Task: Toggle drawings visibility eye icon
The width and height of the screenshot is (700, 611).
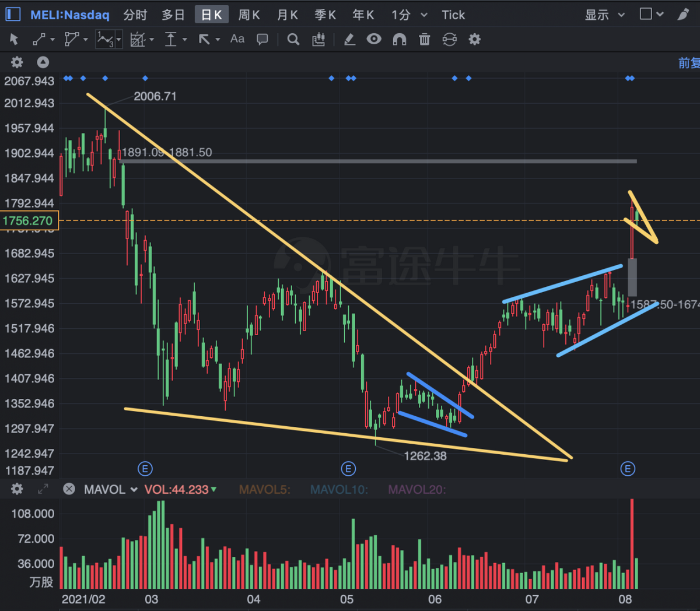Action: pos(374,38)
